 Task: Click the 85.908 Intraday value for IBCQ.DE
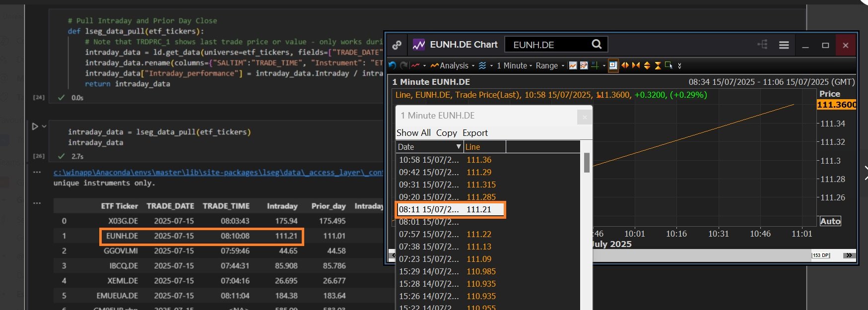coord(286,266)
